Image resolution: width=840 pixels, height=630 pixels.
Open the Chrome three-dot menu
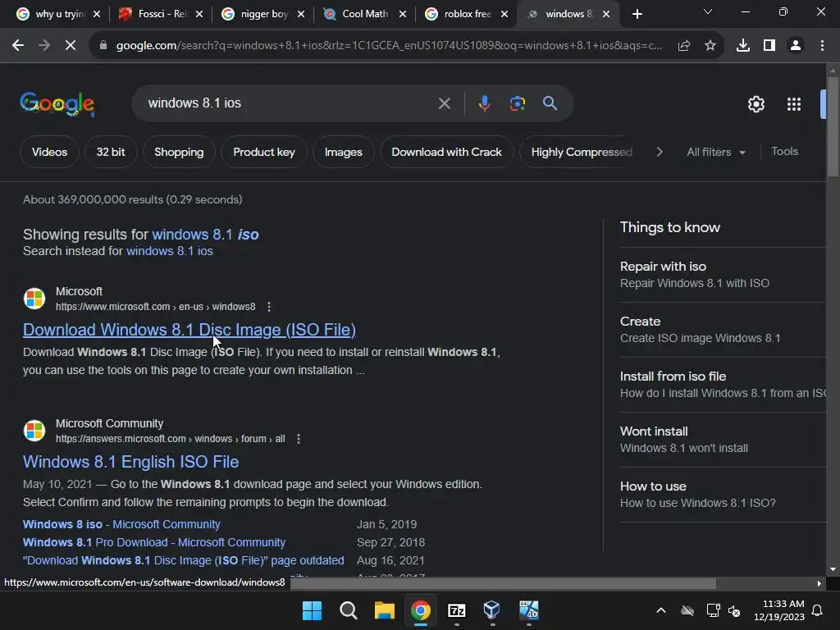click(x=822, y=46)
